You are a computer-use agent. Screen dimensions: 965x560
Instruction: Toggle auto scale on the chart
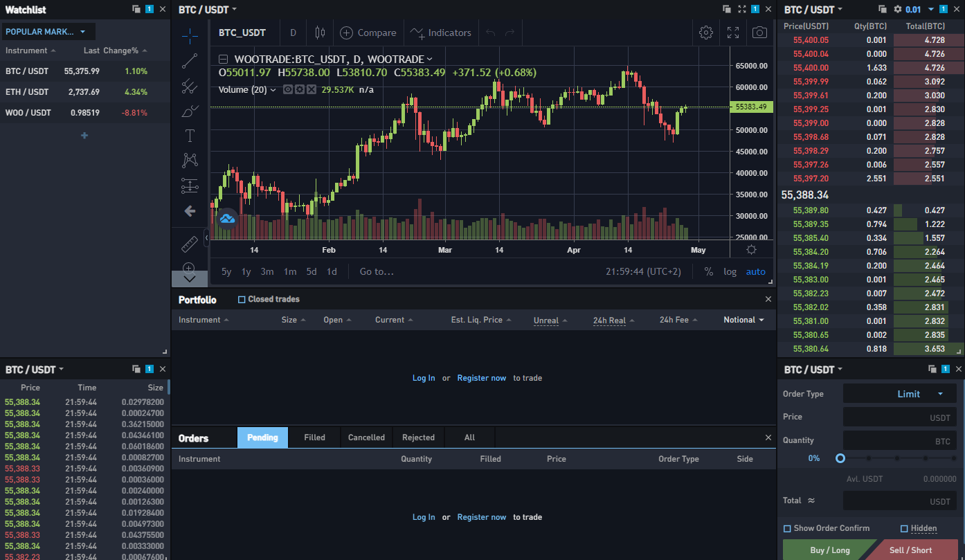[756, 271]
